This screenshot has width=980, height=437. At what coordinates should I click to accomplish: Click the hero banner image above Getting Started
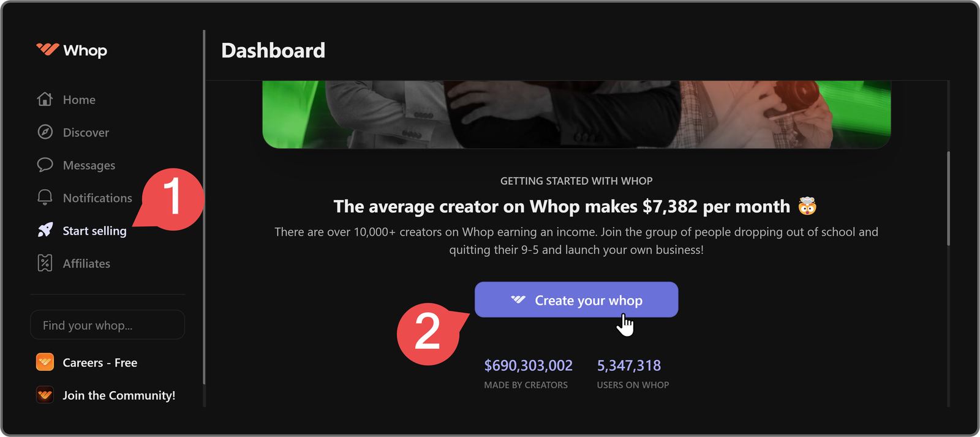pyautogui.click(x=576, y=113)
